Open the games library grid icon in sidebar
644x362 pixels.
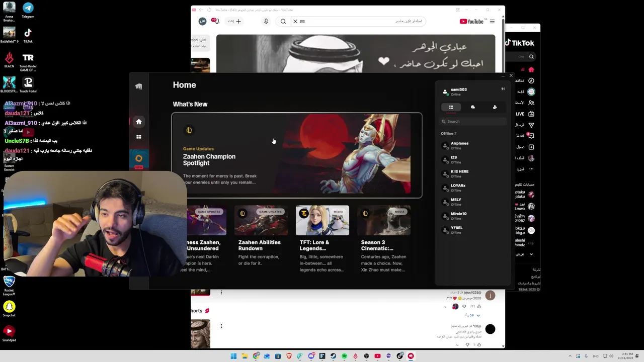[139, 137]
